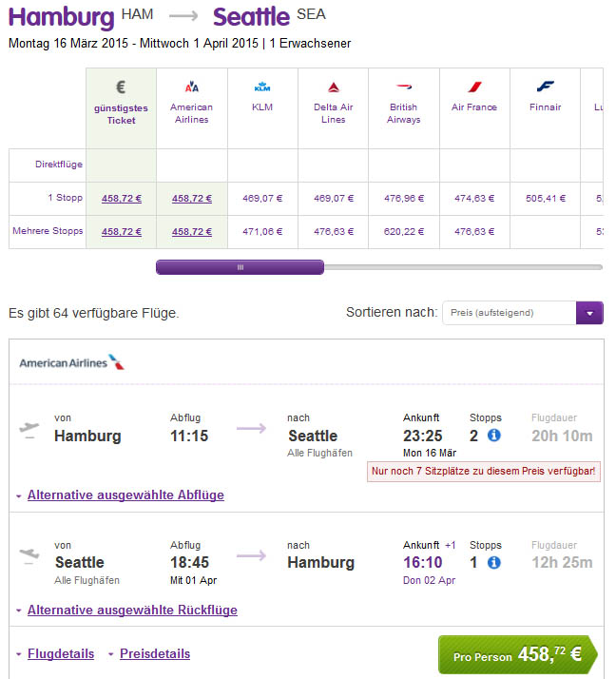Select American Airlines 1 Stopp price 458,72 €
The height and width of the screenshot is (679, 616).
(x=192, y=199)
